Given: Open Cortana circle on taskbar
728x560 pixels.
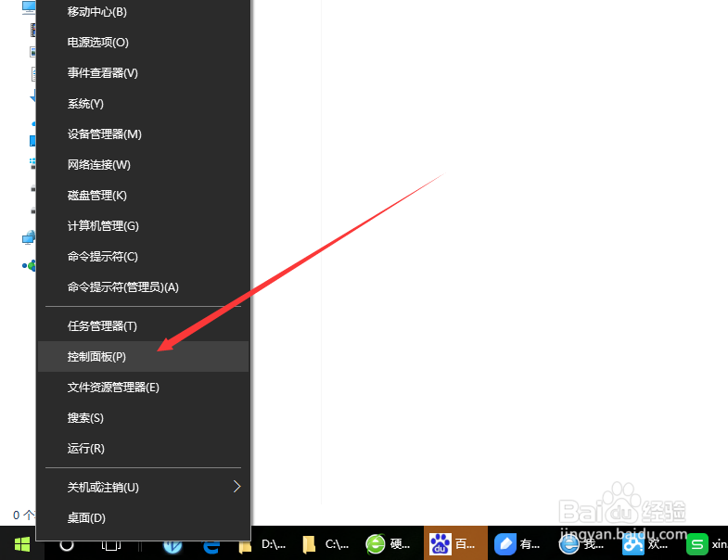Looking at the screenshot, I should 67,544.
